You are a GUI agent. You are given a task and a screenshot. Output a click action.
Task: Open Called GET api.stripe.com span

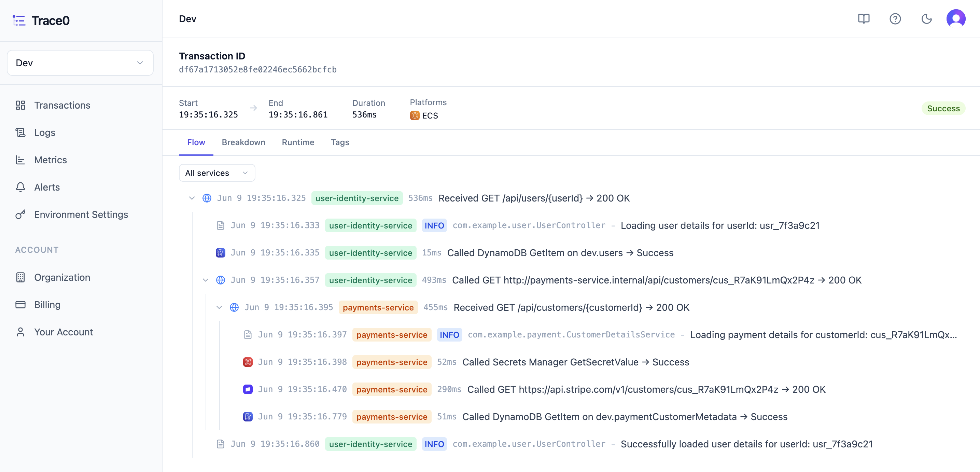pos(646,389)
